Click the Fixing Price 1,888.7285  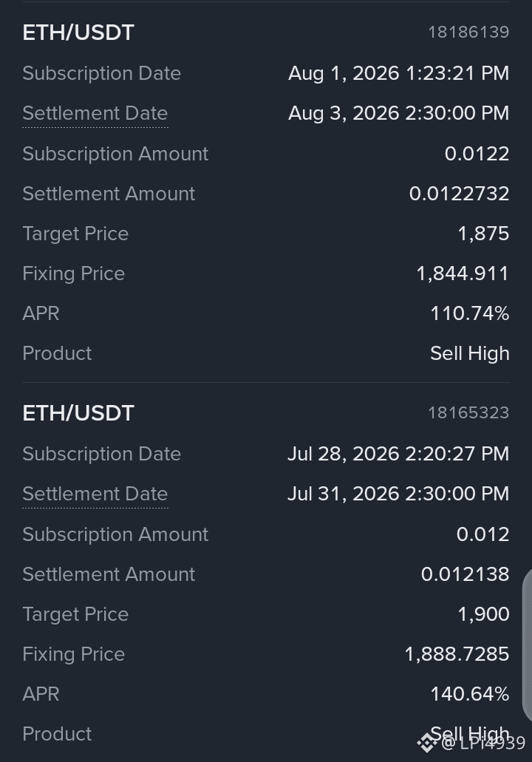(457, 654)
